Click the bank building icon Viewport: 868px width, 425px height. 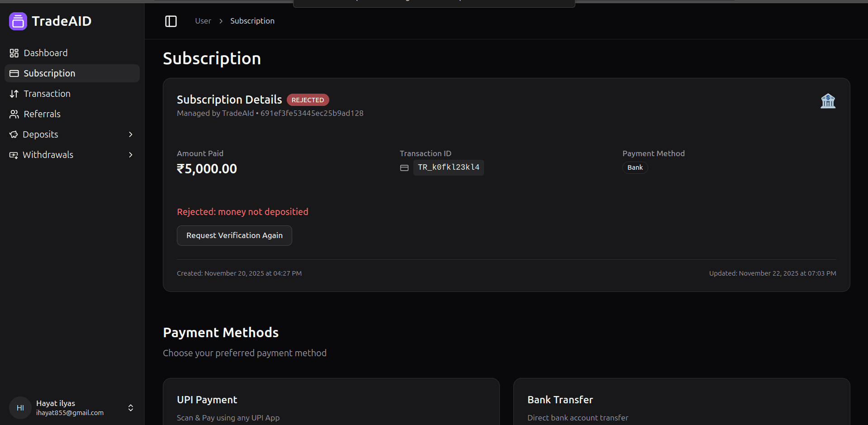click(x=828, y=100)
